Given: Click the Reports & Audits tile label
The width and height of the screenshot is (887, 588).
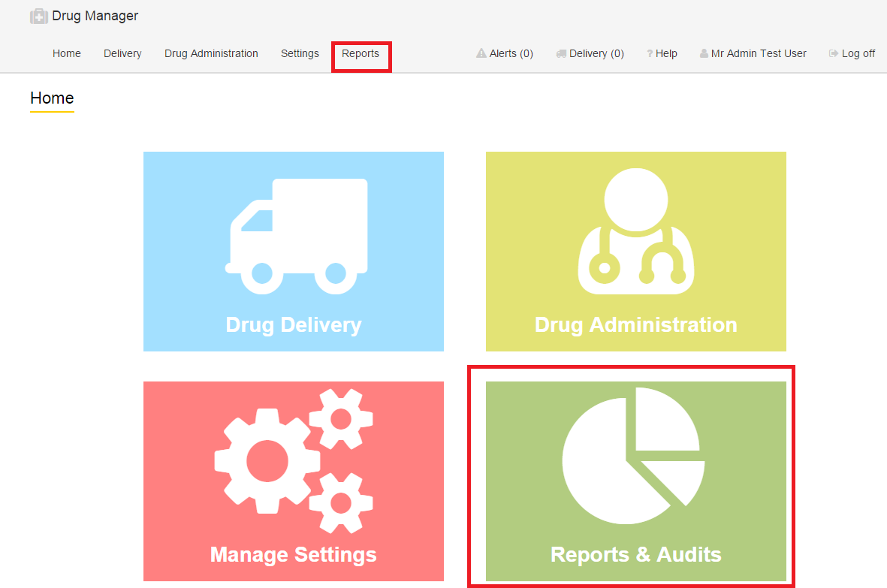Looking at the screenshot, I should tap(635, 554).
